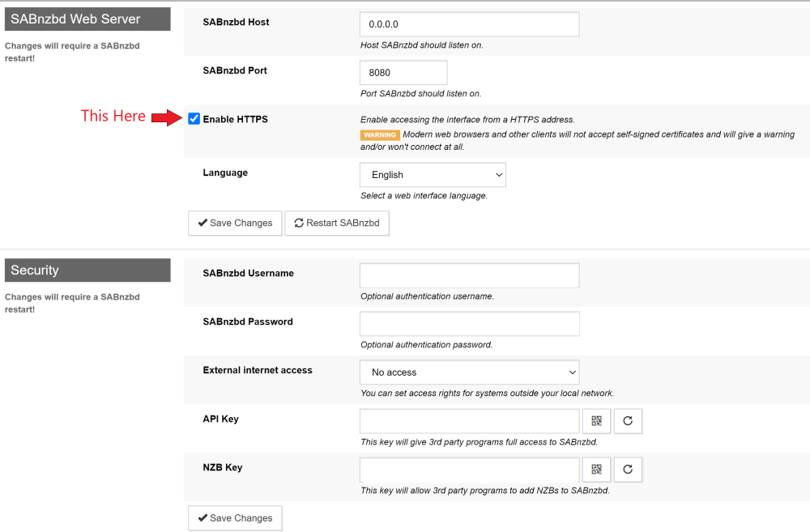
Task: Show QR code for NZB Key
Action: coord(597,470)
